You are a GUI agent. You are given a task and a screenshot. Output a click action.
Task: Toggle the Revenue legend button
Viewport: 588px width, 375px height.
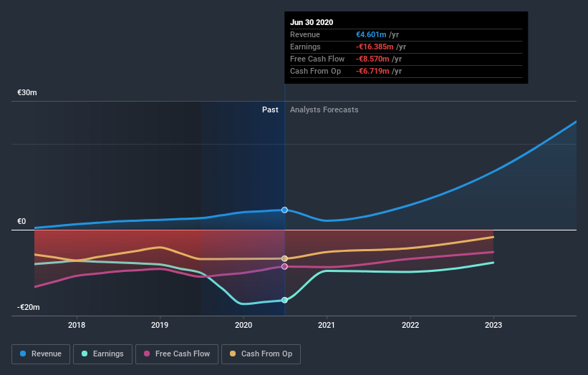[x=41, y=354]
